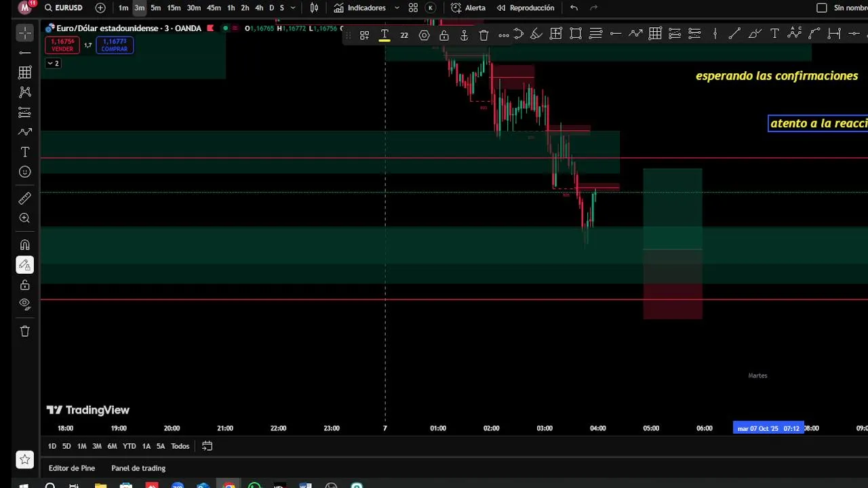
Task: Open the Panel de trading tab
Action: 138,468
